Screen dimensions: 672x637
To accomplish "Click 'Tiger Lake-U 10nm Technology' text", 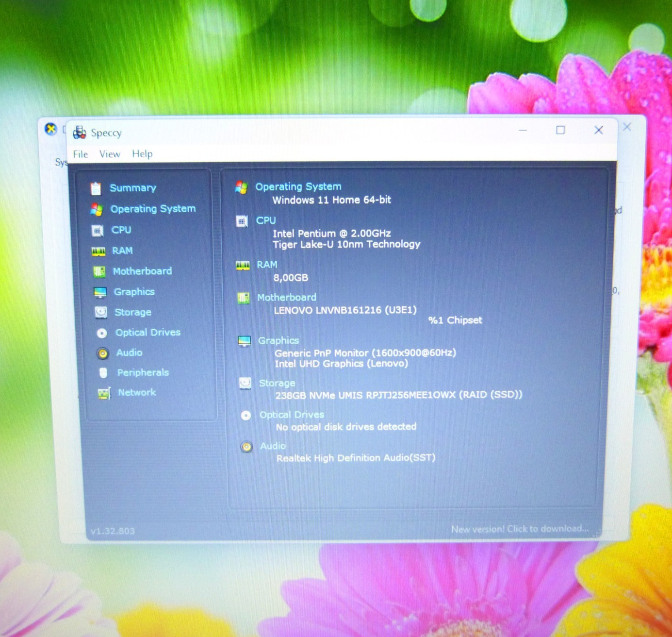I will click(346, 244).
